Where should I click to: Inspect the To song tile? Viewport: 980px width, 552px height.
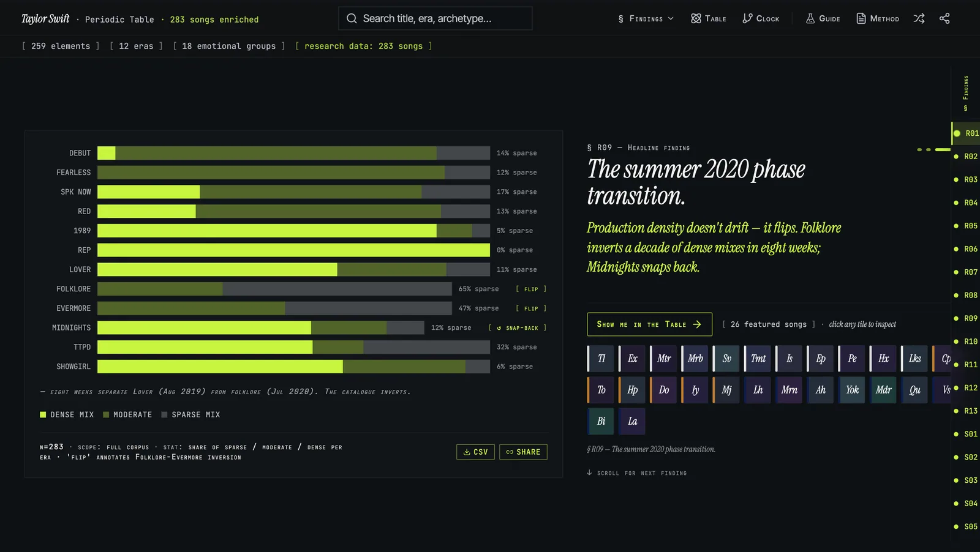pos(601,390)
